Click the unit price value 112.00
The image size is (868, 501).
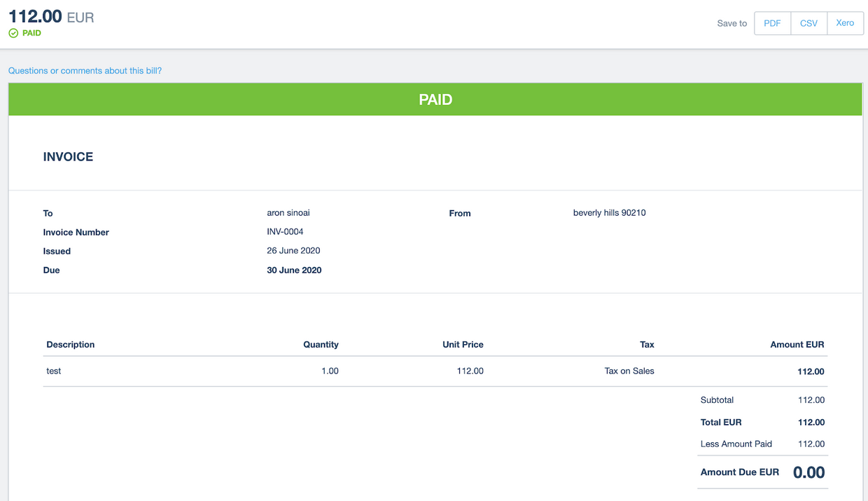[x=470, y=371]
